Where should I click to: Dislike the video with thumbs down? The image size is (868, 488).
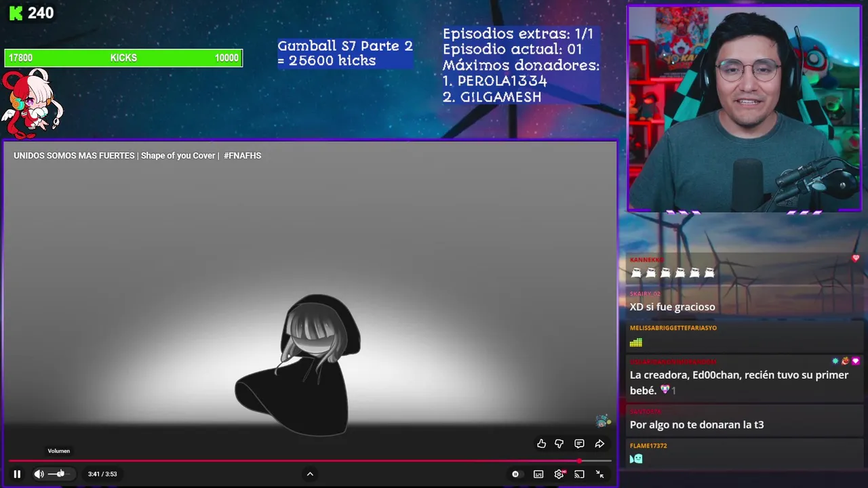point(559,444)
